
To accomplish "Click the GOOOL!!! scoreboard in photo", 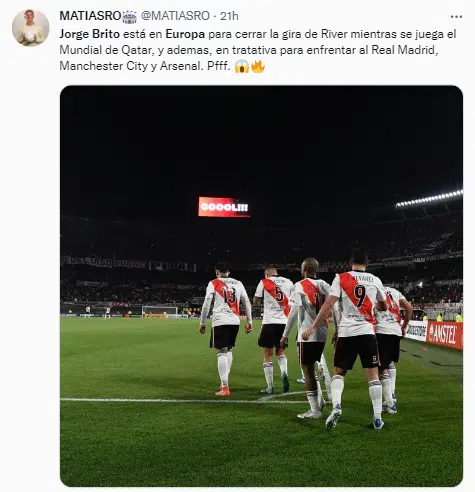I will coord(224,207).
